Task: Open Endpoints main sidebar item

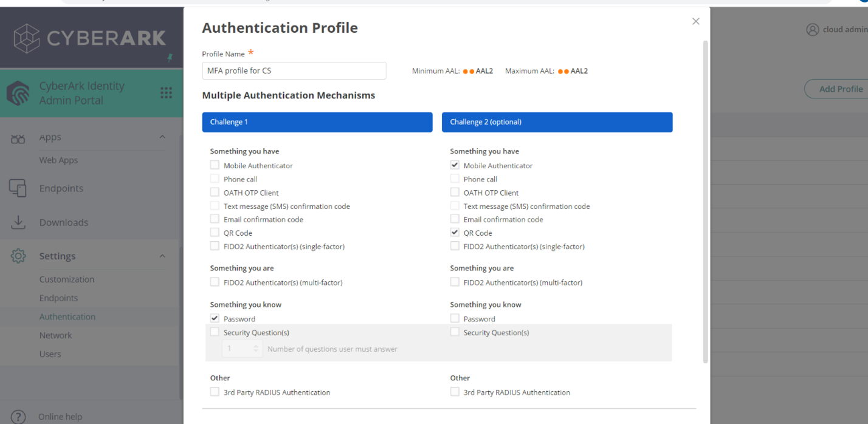Action: click(61, 188)
